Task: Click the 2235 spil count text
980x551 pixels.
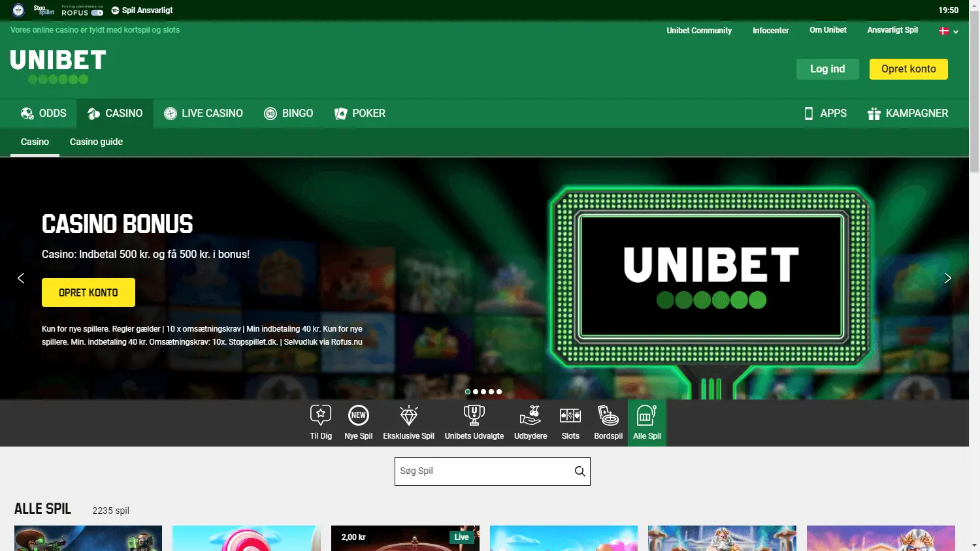Action: click(110, 511)
